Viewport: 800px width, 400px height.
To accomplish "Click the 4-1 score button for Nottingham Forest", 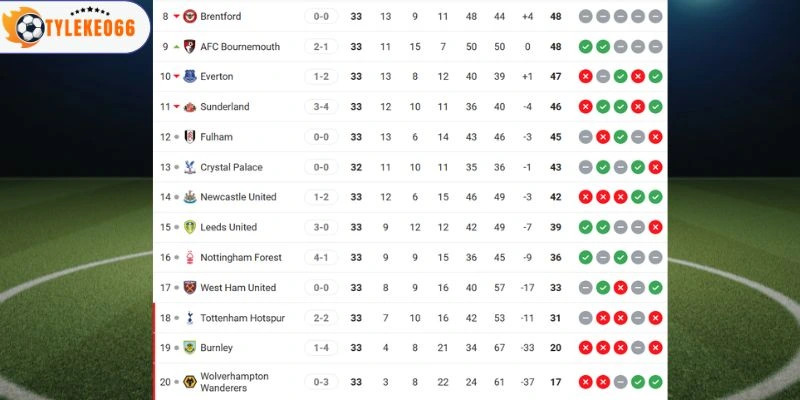I will pyautogui.click(x=321, y=257).
